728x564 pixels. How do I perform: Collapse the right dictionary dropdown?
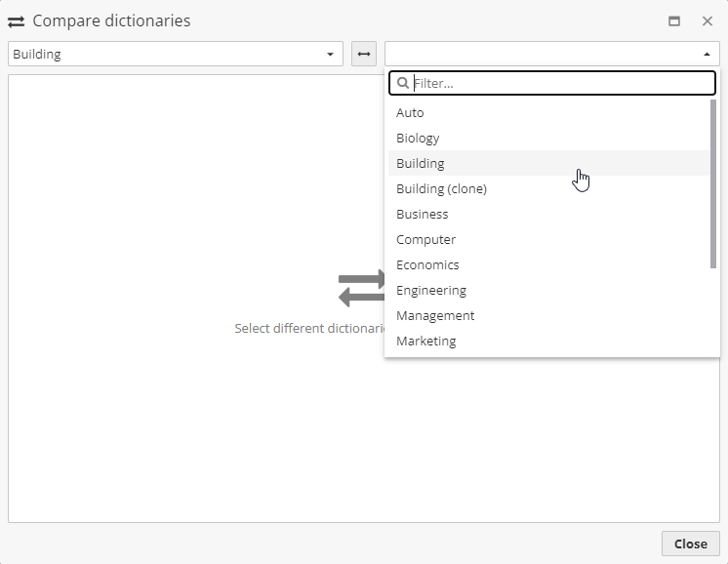(x=707, y=54)
